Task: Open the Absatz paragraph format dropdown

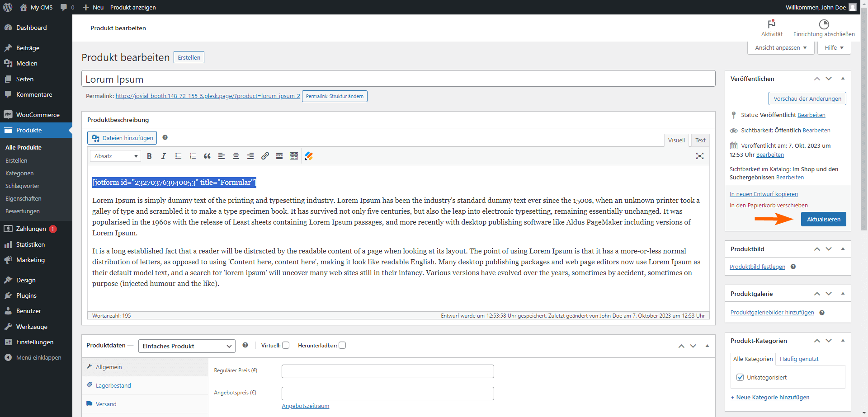Action: click(x=116, y=156)
